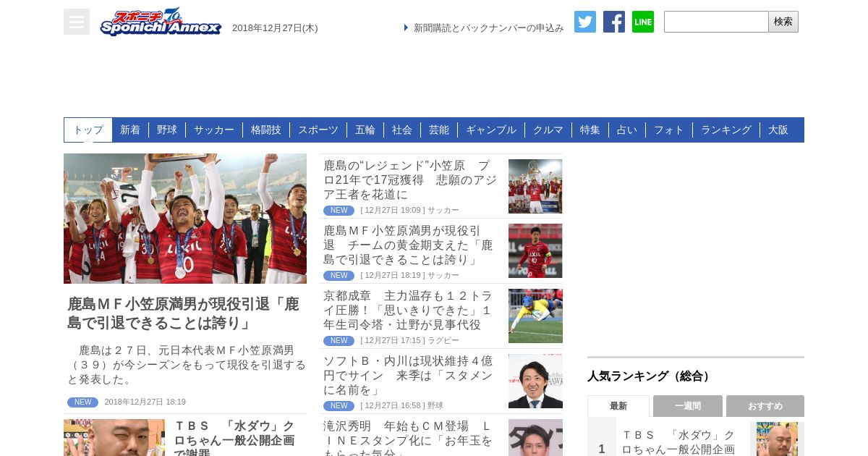Select the 大阪 navigation tab
This screenshot has height=456, width=868.
click(778, 130)
